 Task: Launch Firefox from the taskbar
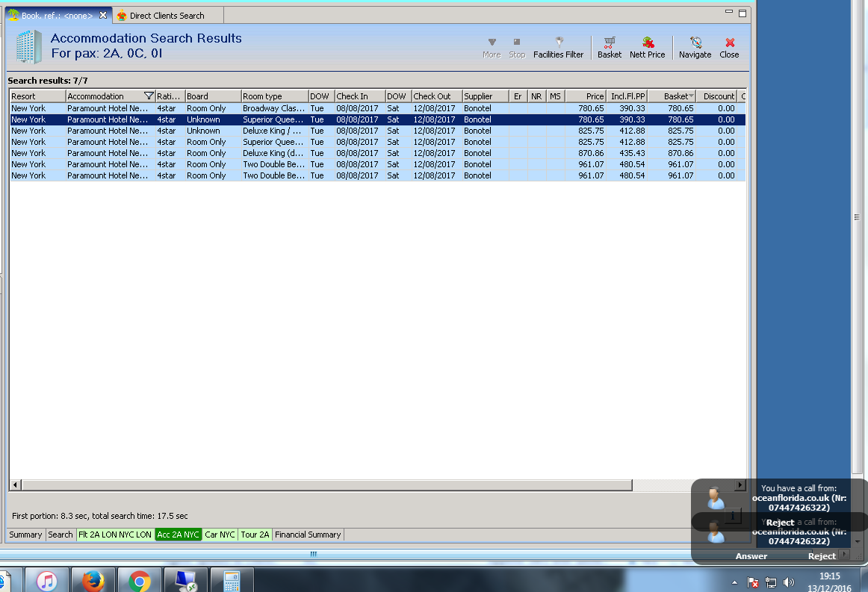(93, 581)
